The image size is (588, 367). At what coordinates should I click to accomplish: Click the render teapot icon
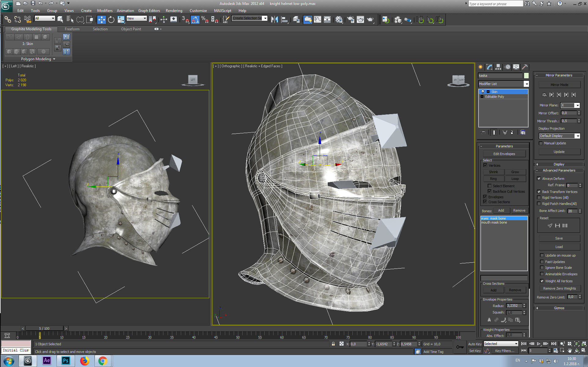370,20
